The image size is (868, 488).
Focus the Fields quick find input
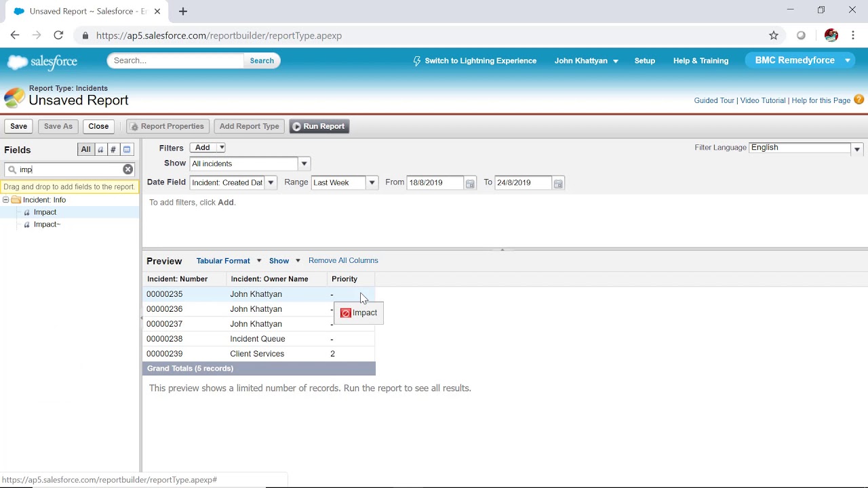(70, 169)
